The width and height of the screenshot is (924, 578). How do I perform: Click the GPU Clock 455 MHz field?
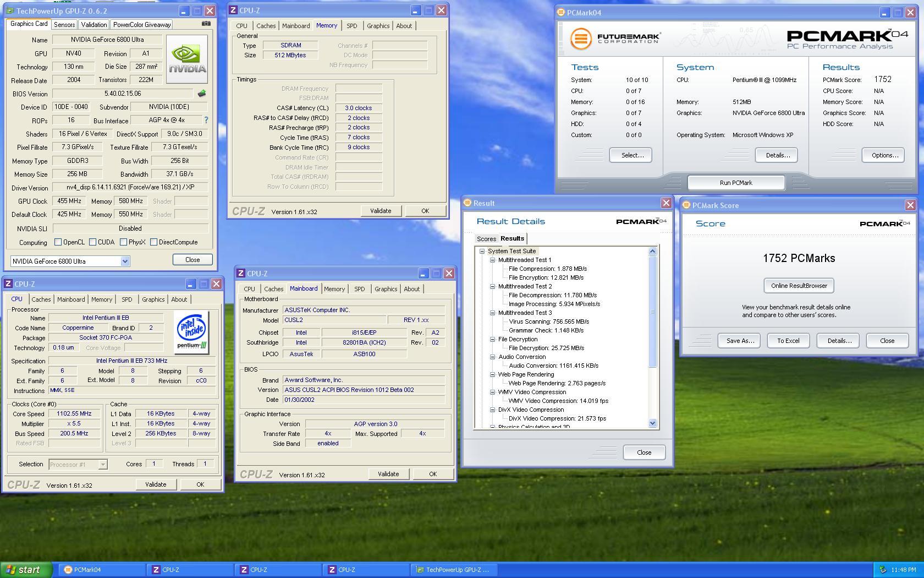pos(69,201)
